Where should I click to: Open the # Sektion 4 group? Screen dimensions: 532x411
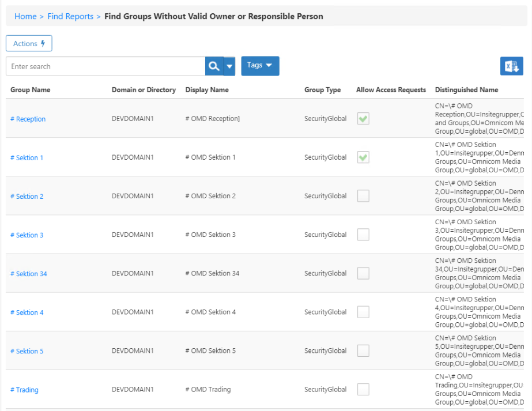point(27,312)
